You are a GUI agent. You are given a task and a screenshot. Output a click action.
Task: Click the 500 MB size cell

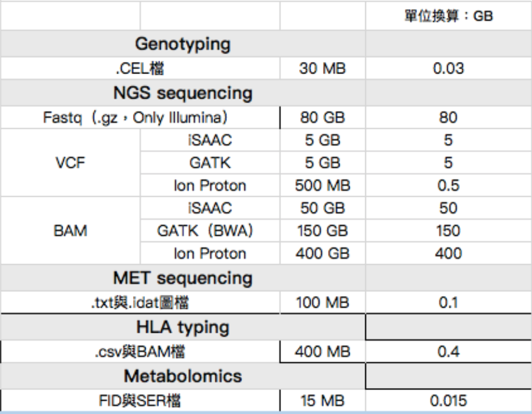coord(322,186)
